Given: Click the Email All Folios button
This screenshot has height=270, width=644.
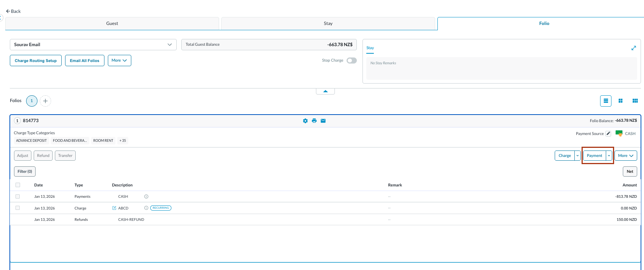Looking at the screenshot, I should (x=84, y=61).
